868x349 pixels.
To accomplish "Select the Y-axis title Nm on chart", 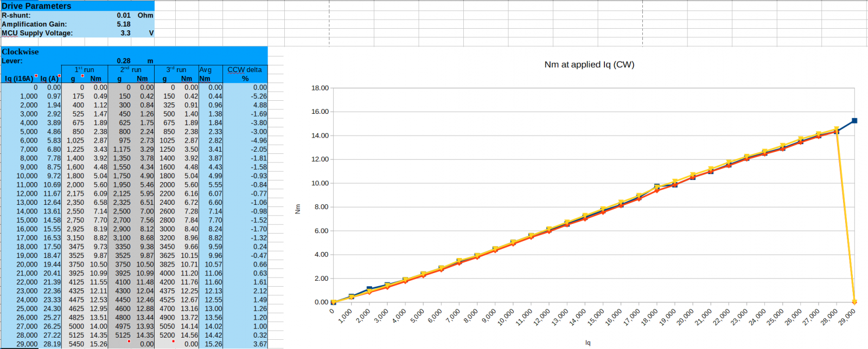I will point(297,209).
